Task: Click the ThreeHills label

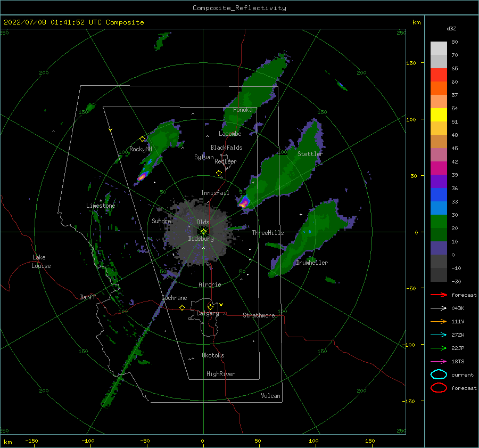Action: [x=268, y=233]
